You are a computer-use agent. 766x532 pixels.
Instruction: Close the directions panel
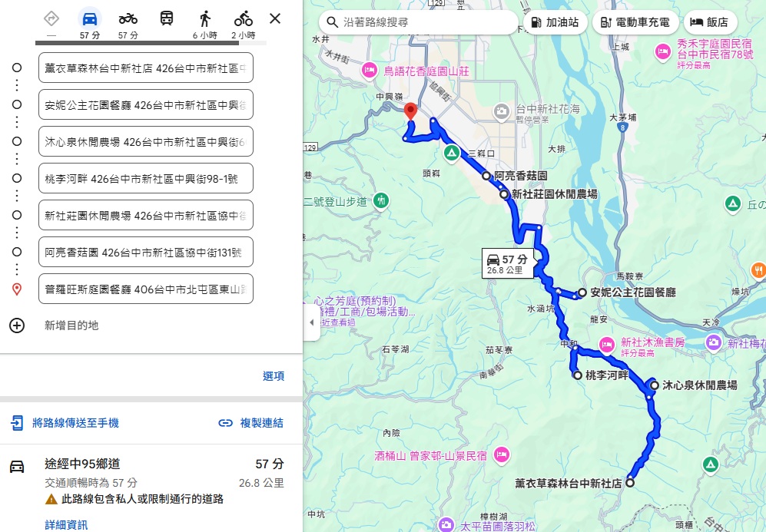(275, 18)
